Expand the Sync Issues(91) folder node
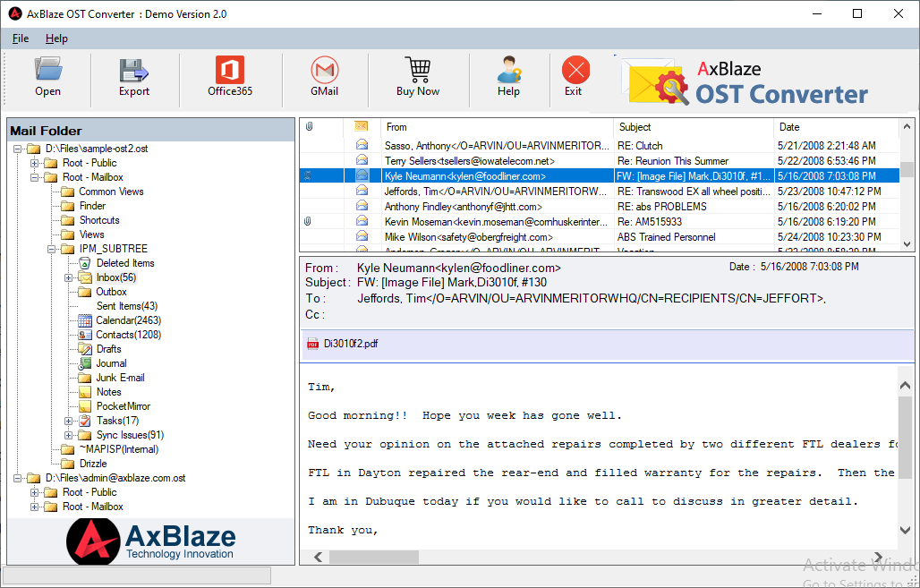920x588 pixels. click(x=69, y=436)
